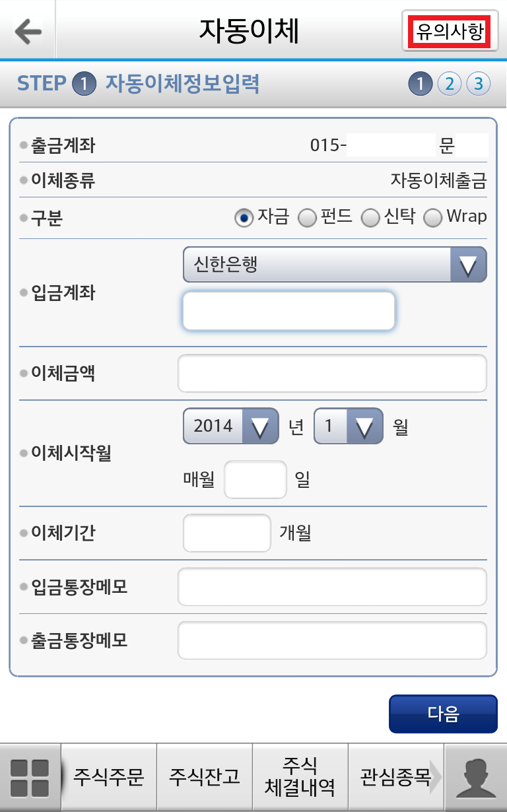Jump to step 3 circle indicator
This screenshot has width=507, height=812.
click(x=479, y=85)
